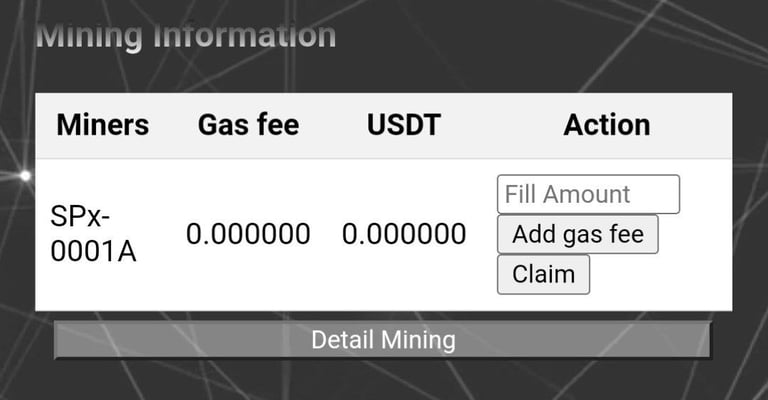Expand the Detail Mining bar below table

[x=383, y=340]
